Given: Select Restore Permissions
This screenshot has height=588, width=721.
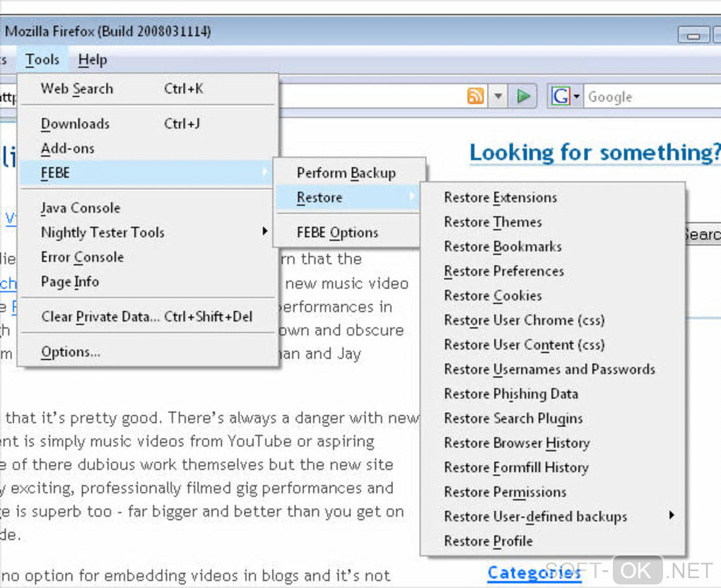Looking at the screenshot, I should [x=553, y=492].
